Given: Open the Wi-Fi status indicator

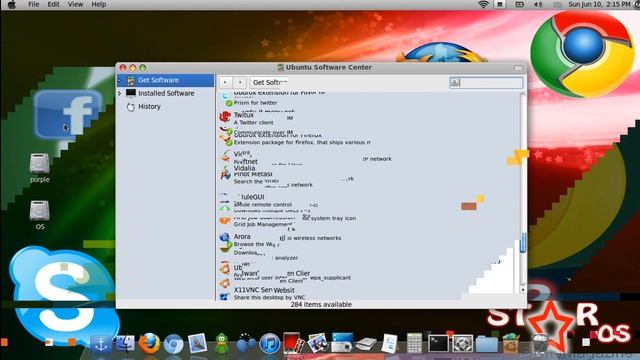Looking at the screenshot, I should [483, 4].
